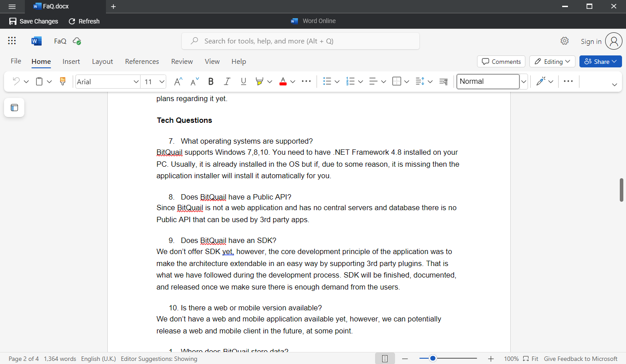Screen dimensions: 626x364
Task: Expand font color choices arrow
Action: pos(293,82)
